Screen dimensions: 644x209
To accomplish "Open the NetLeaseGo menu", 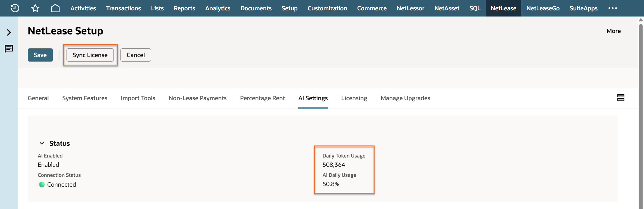I will pyautogui.click(x=543, y=8).
